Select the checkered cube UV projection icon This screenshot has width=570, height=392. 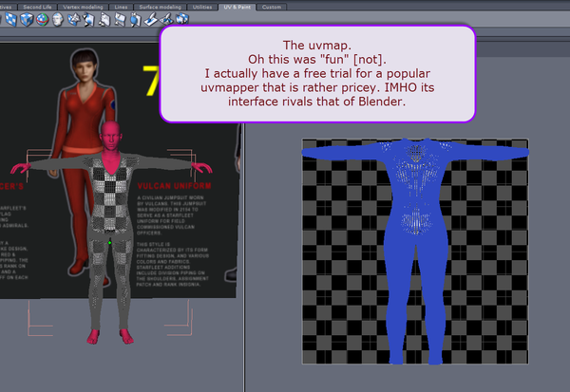(x=27, y=19)
